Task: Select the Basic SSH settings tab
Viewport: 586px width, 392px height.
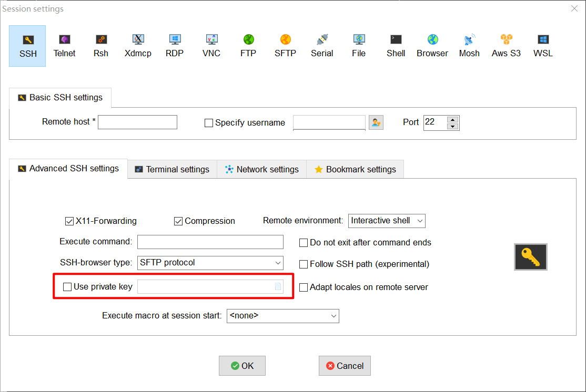Action: coord(60,98)
